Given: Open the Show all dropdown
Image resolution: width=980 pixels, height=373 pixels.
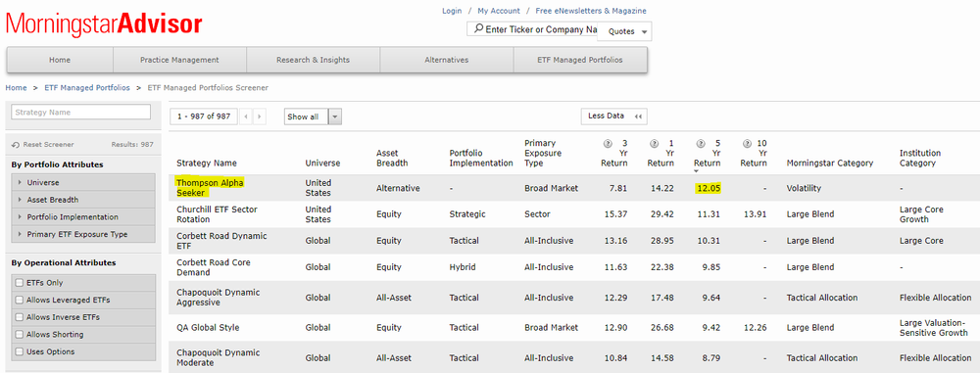Looking at the screenshot, I should [313, 117].
